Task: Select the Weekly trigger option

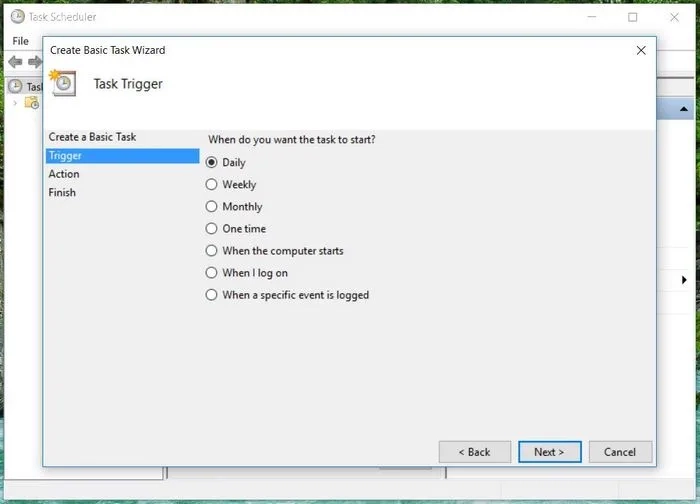Action: [211, 185]
